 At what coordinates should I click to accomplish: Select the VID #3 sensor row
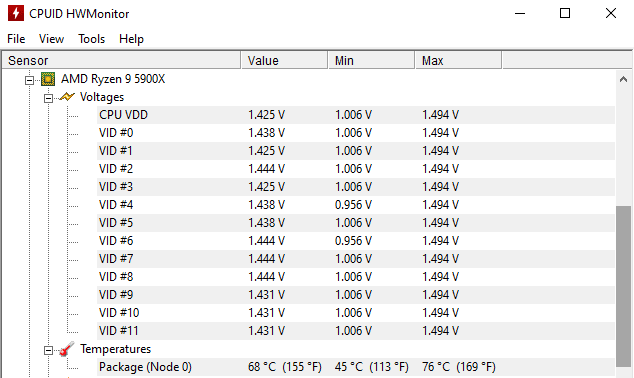coord(356,187)
